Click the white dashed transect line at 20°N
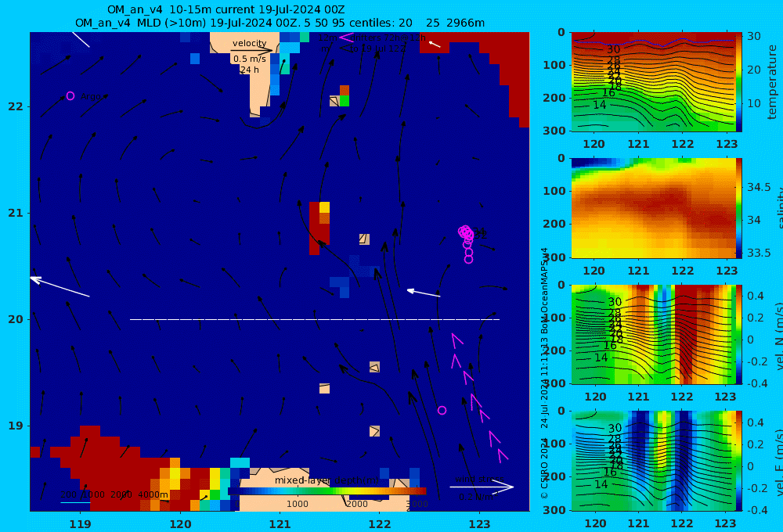783x532 pixels. coord(315,319)
